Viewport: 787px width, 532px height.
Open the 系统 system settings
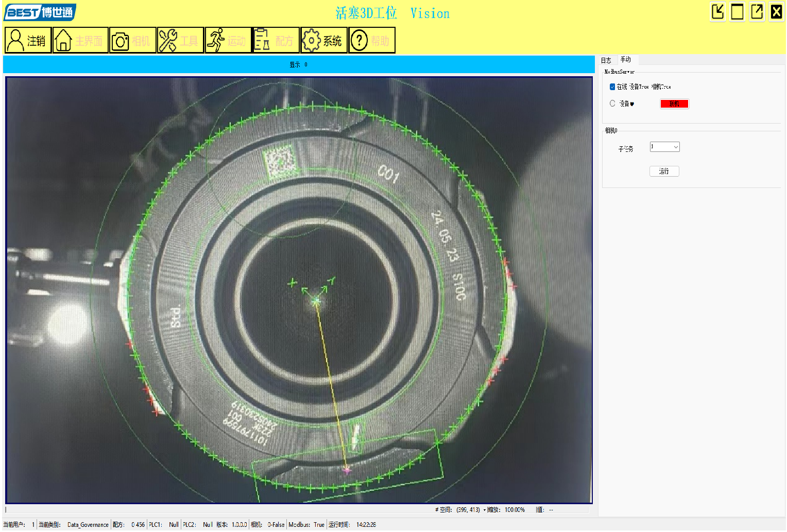point(323,40)
